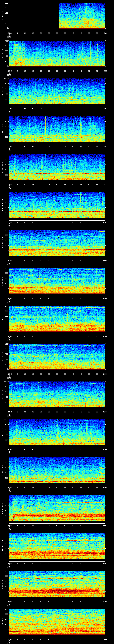Screen dimensions: 114x644
Task: Open the spectrogram panel starting at 12:15:00
Action: pyautogui.click(x=57, y=432)
